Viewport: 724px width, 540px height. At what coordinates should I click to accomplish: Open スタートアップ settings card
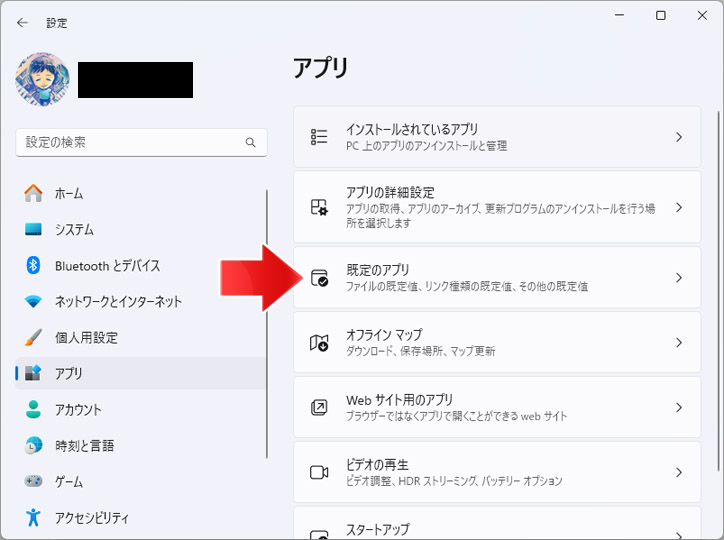tap(497, 523)
